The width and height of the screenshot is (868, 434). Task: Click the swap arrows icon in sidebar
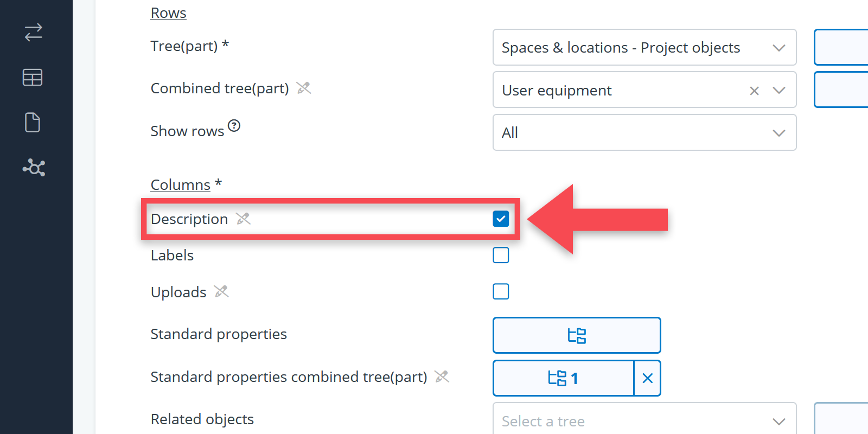(x=33, y=33)
